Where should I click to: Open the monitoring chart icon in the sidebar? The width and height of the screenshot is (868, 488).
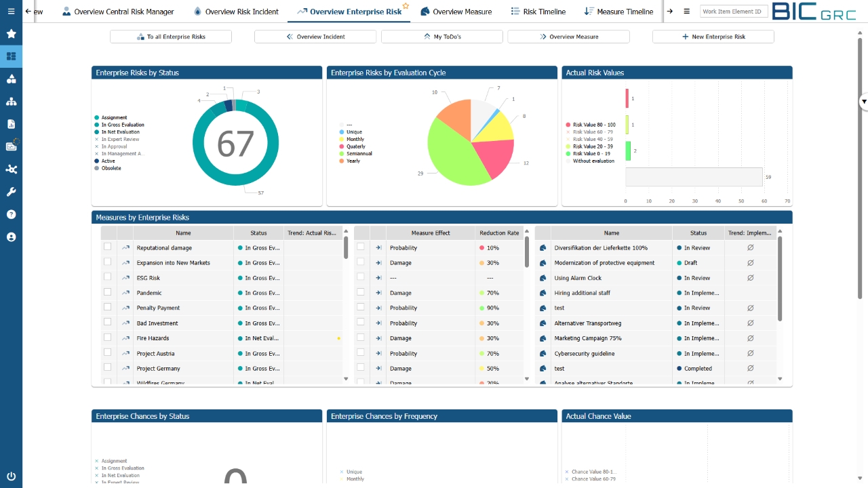pyautogui.click(x=11, y=146)
